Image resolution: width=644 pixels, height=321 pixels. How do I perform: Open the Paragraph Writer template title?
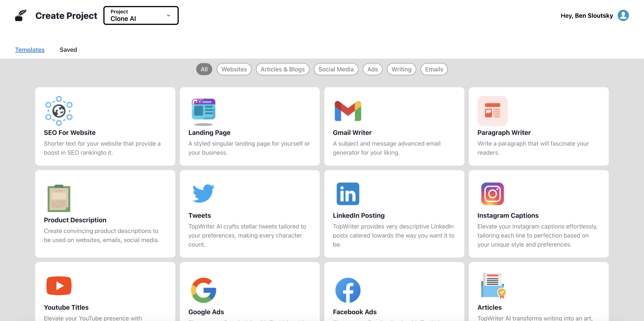(504, 133)
